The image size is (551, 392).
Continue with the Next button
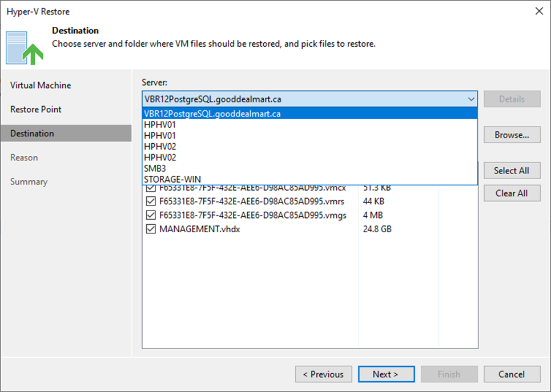[x=386, y=374]
